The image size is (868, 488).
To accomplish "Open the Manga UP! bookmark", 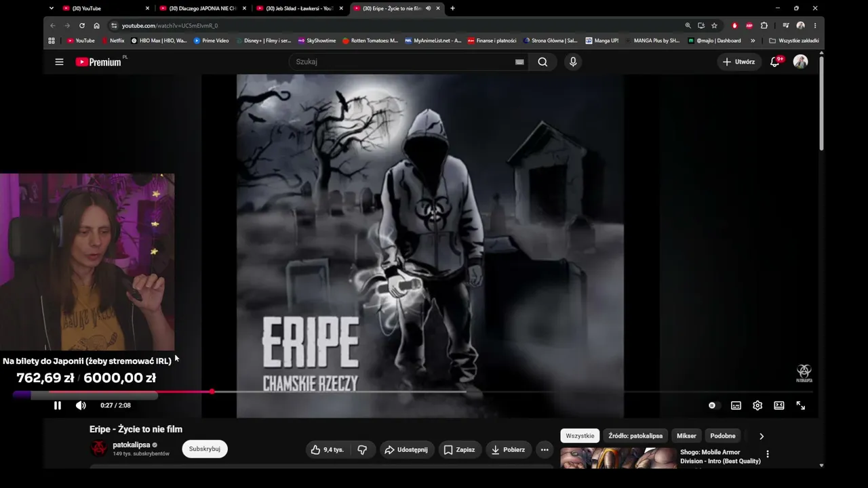I will tap(602, 41).
